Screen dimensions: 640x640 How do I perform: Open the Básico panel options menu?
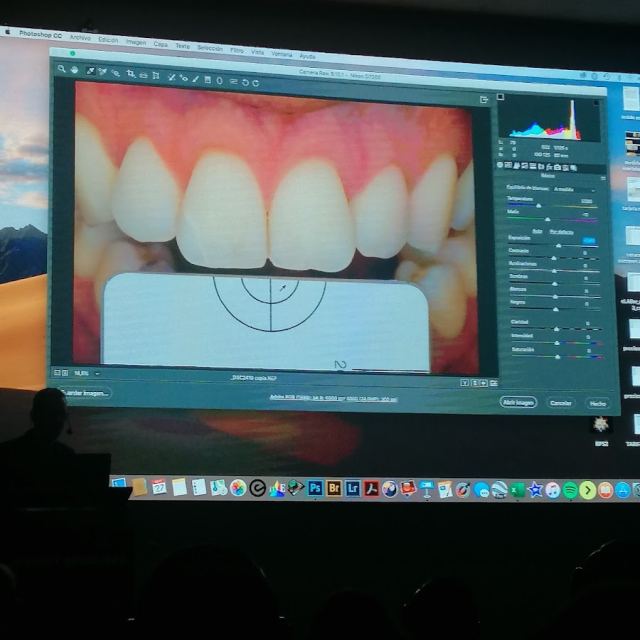(x=603, y=178)
